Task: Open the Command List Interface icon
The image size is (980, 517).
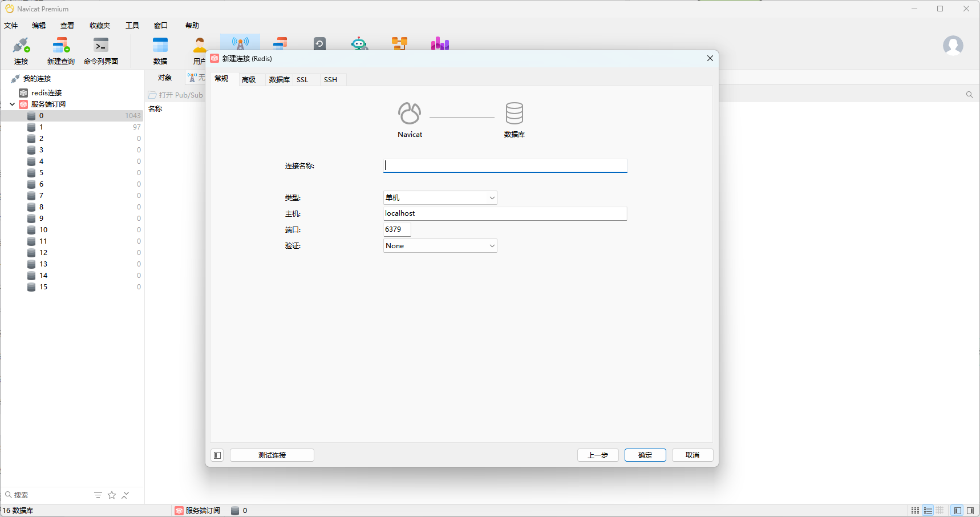Action: (x=101, y=51)
